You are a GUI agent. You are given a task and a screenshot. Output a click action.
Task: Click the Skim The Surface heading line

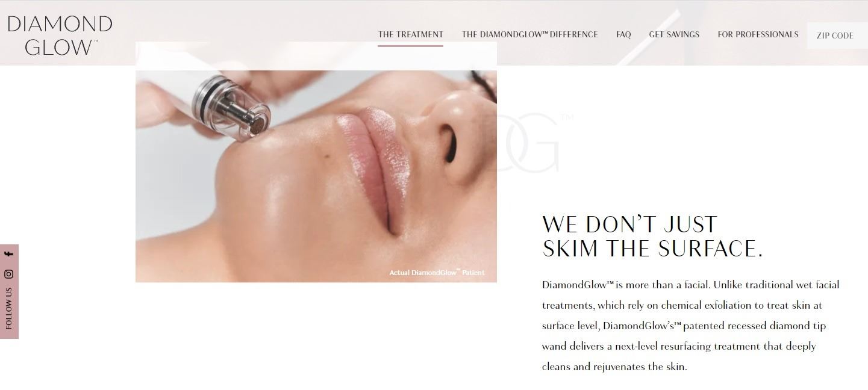click(x=652, y=249)
